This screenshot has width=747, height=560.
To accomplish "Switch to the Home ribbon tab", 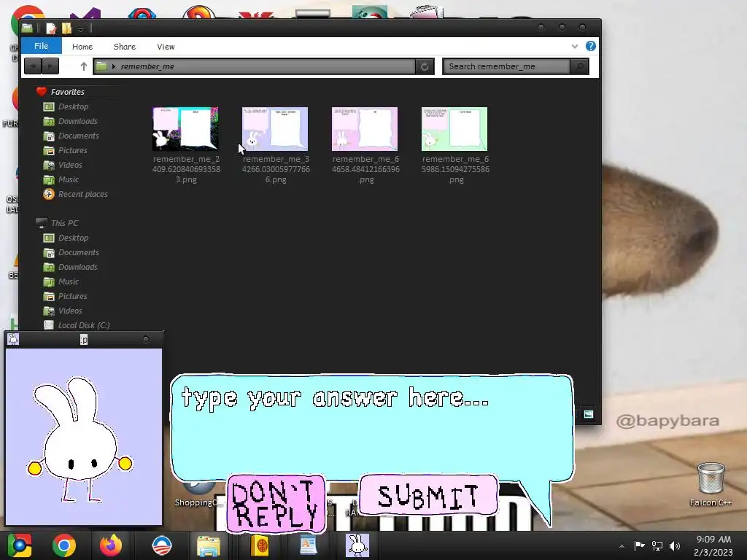I will (x=82, y=47).
